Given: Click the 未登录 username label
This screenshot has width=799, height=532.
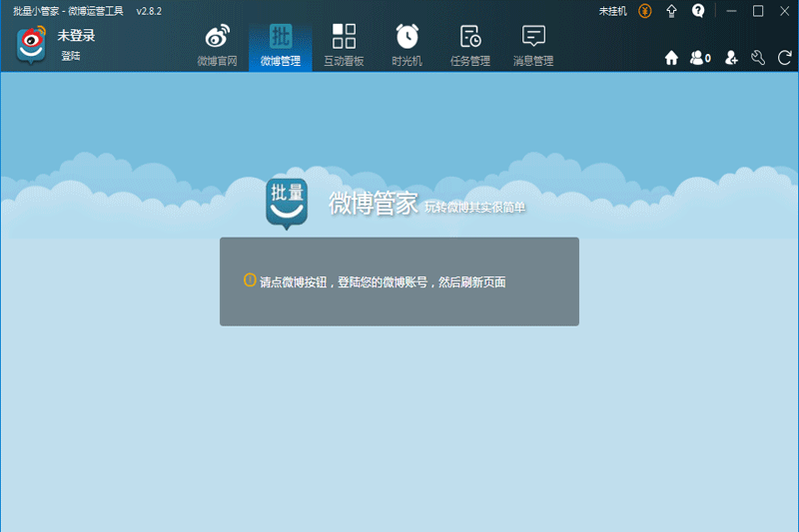Looking at the screenshot, I should pos(76,36).
